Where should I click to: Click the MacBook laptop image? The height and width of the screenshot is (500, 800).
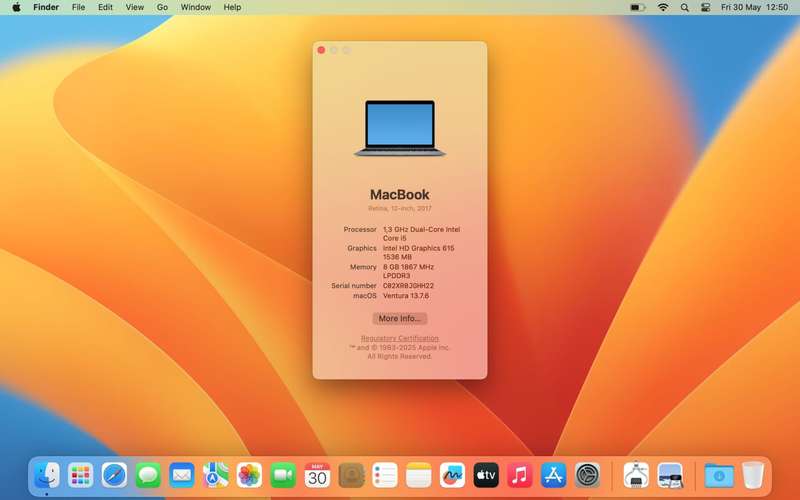tap(399, 128)
